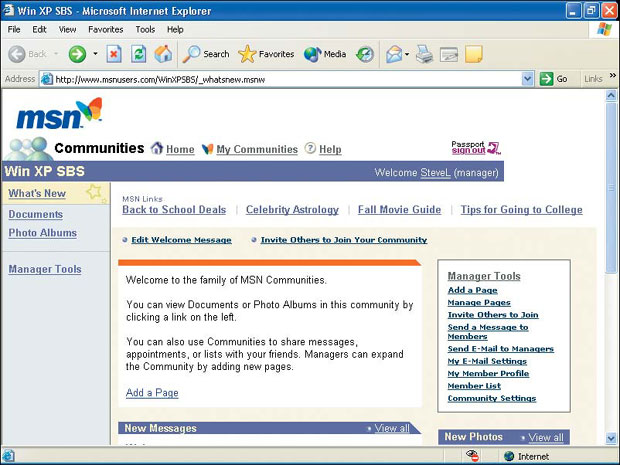Open the Tools menu
This screenshot has height=465, width=620.
(145, 30)
